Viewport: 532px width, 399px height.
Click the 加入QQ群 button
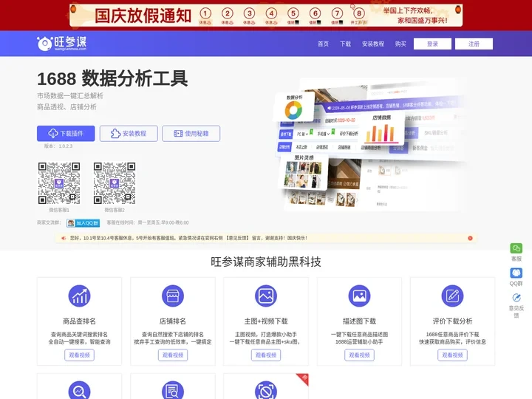(83, 223)
